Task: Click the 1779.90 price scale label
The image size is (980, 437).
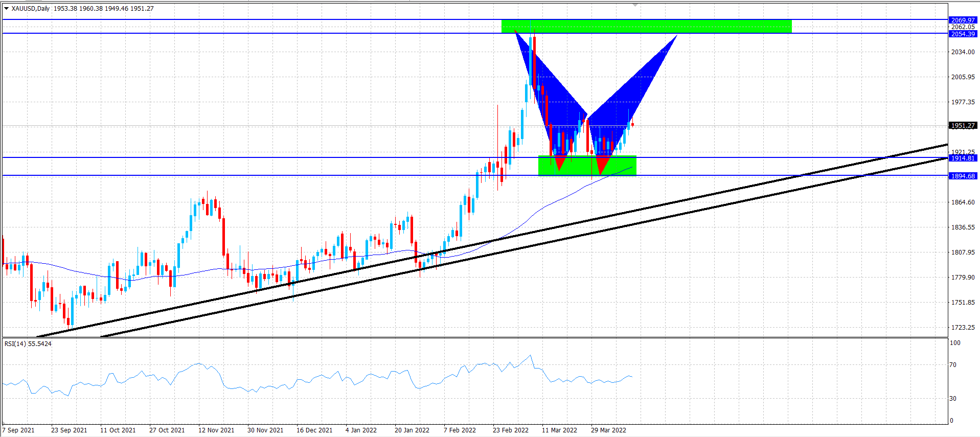Action: coord(963,277)
